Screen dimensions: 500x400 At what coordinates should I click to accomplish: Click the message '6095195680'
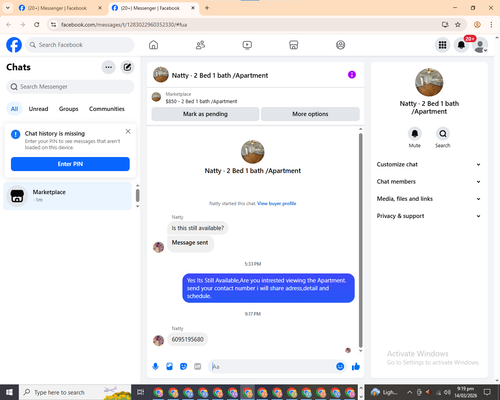pyautogui.click(x=187, y=339)
